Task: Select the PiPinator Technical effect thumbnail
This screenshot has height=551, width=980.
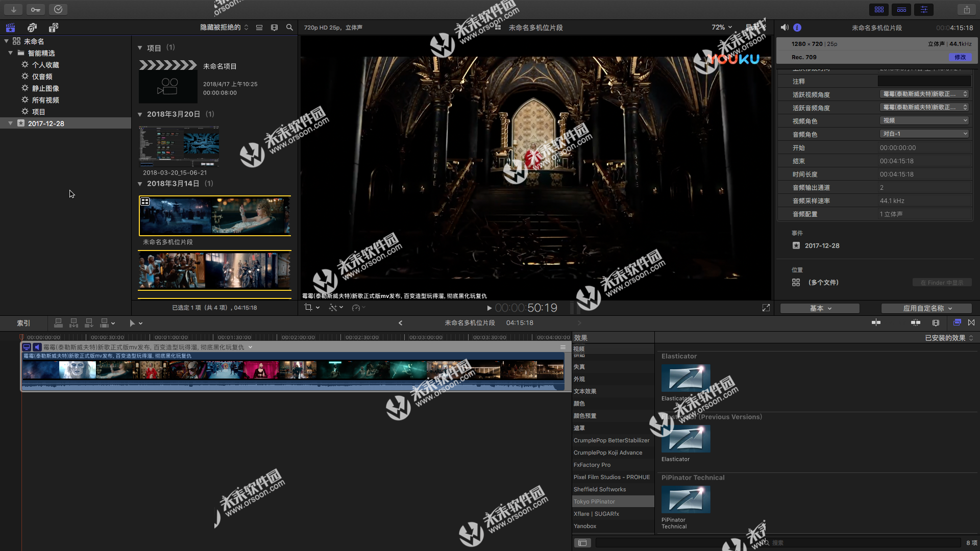Action: 685,499
